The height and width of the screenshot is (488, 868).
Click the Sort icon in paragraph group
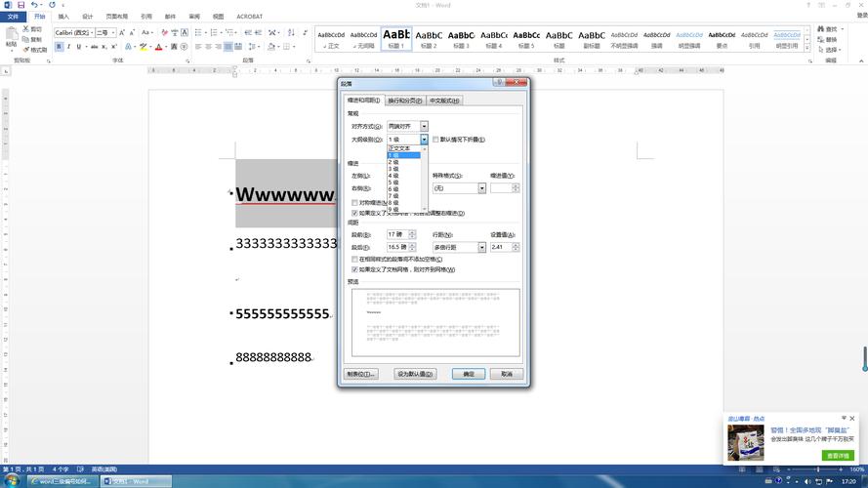291,32
